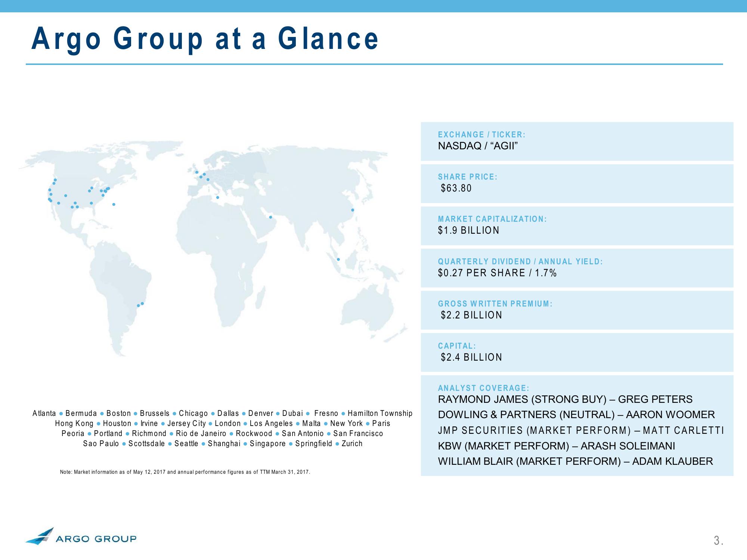Click the 'EXCHANGE / TICKER:' label
Screen dimensions: 747x560
[482, 134]
